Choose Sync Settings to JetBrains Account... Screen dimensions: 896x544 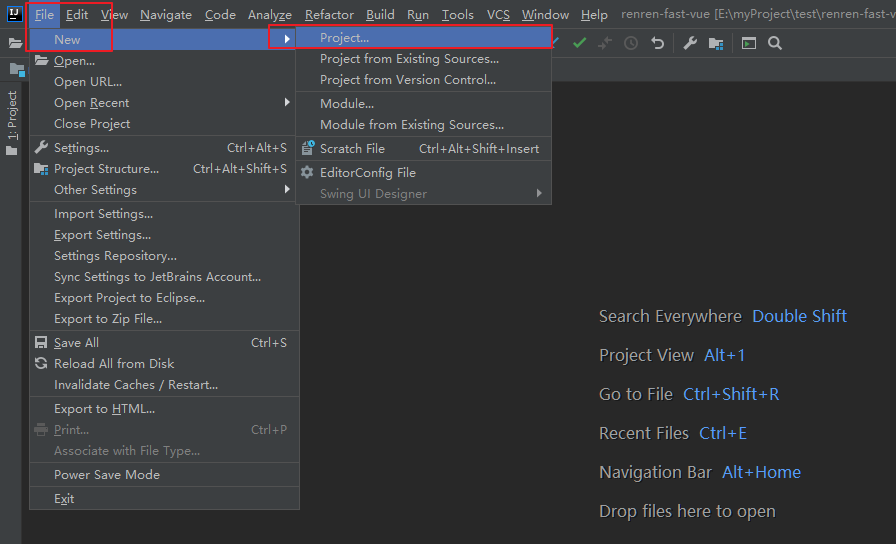pos(164,277)
